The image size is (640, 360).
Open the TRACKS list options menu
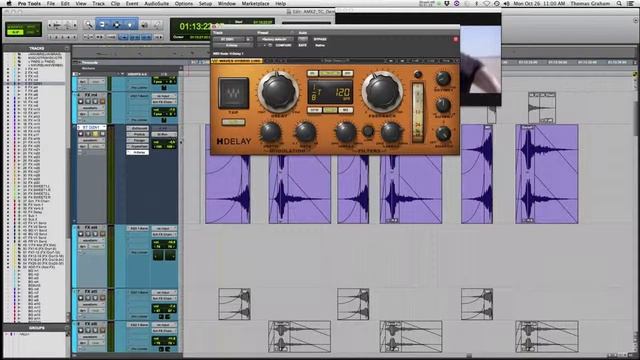click(x=67, y=48)
